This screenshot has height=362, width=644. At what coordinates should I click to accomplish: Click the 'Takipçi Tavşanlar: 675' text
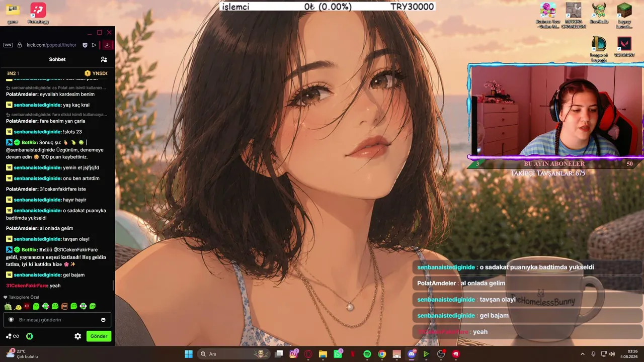pyautogui.click(x=548, y=173)
